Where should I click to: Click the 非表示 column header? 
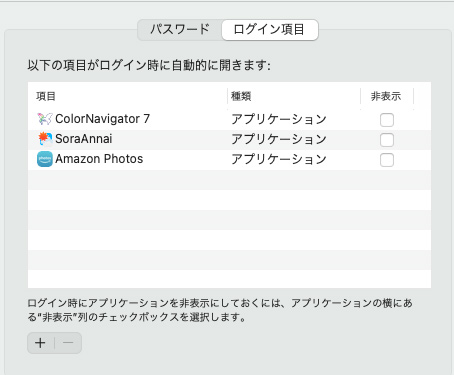[386, 96]
